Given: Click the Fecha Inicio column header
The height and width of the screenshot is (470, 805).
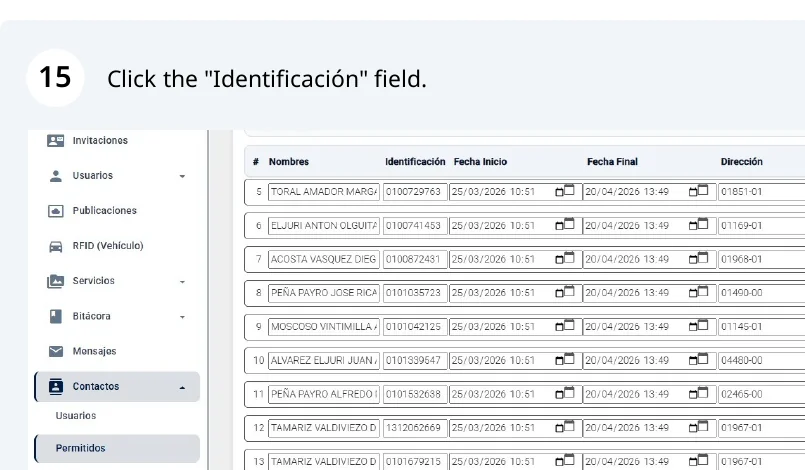Looking at the screenshot, I should point(480,162).
